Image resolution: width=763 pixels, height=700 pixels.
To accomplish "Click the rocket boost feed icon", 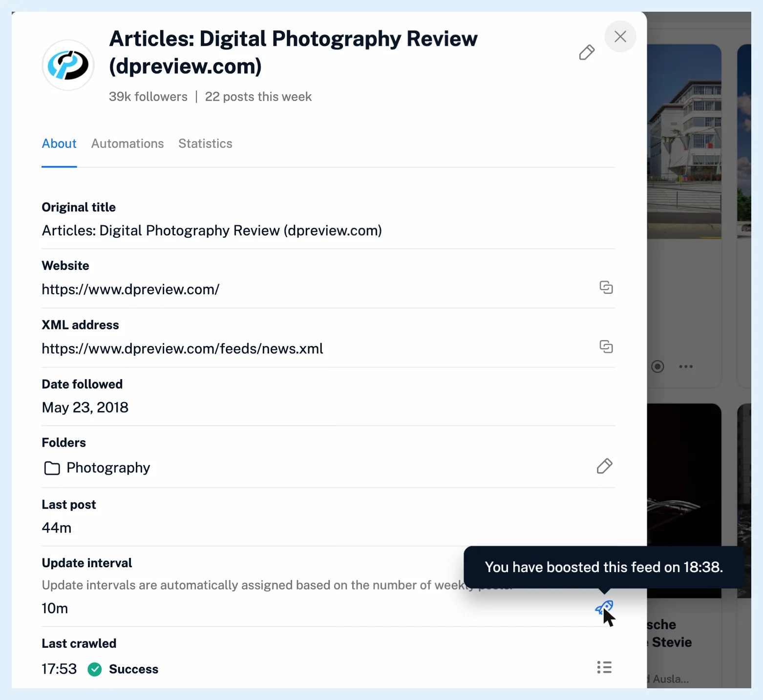I will pos(604,608).
